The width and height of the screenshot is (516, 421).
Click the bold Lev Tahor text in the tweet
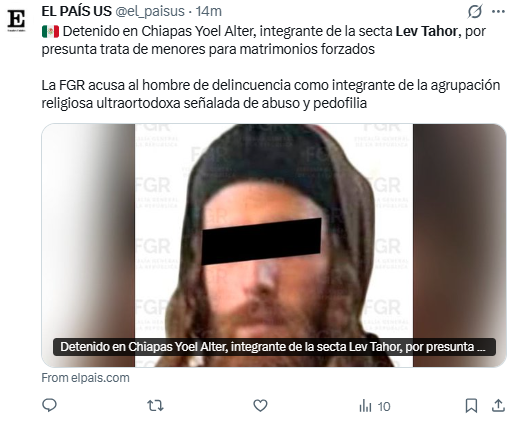[x=426, y=31]
